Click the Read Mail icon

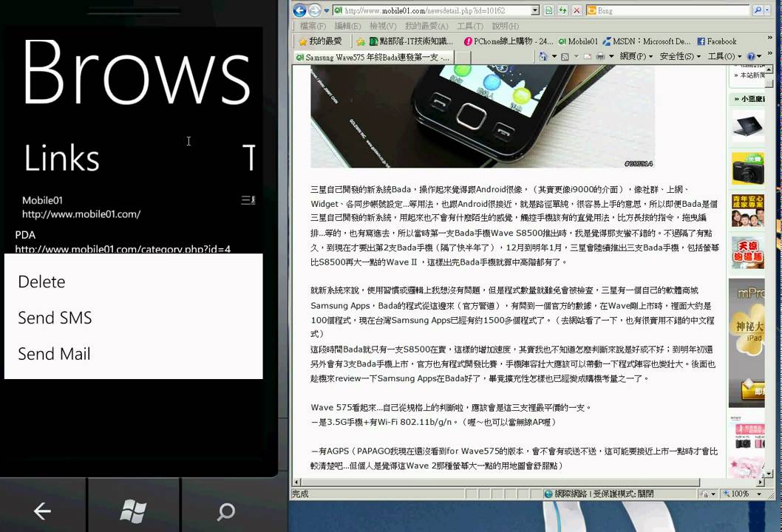588,56
